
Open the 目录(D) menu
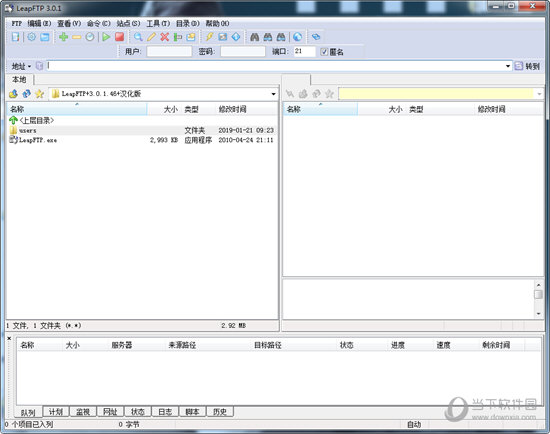tap(188, 23)
